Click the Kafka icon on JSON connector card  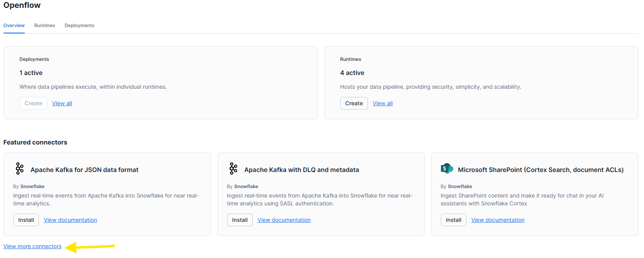pyautogui.click(x=20, y=168)
